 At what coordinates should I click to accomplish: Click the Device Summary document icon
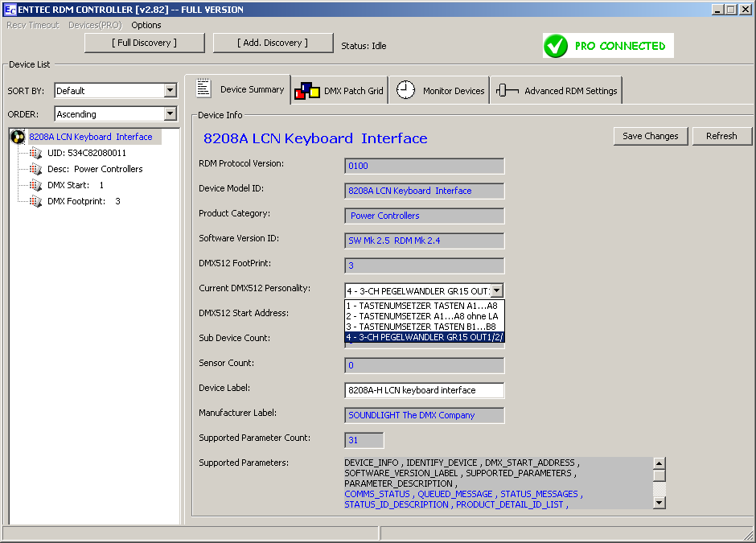tap(203, 88)
